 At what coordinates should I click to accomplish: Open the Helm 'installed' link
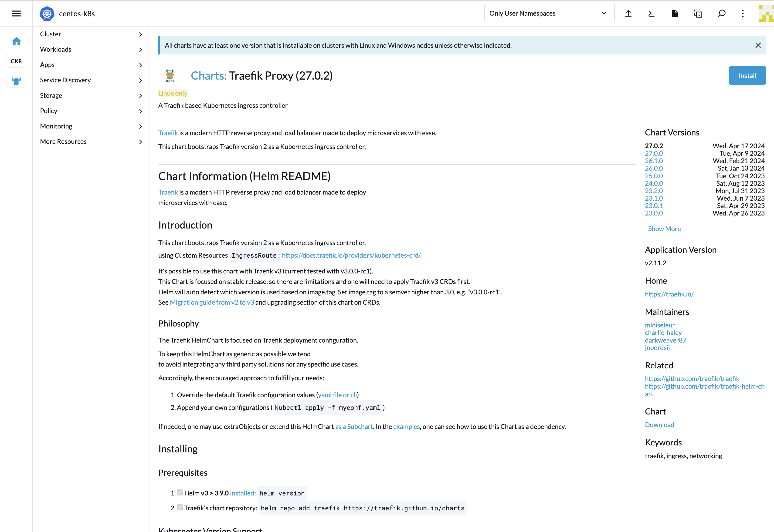pyautogui.click(x=242, y=493)
